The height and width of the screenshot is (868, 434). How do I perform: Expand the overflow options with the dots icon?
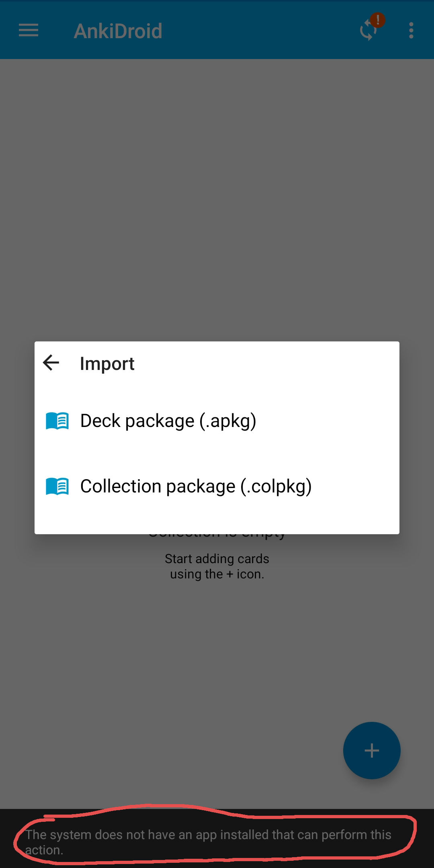411,31
